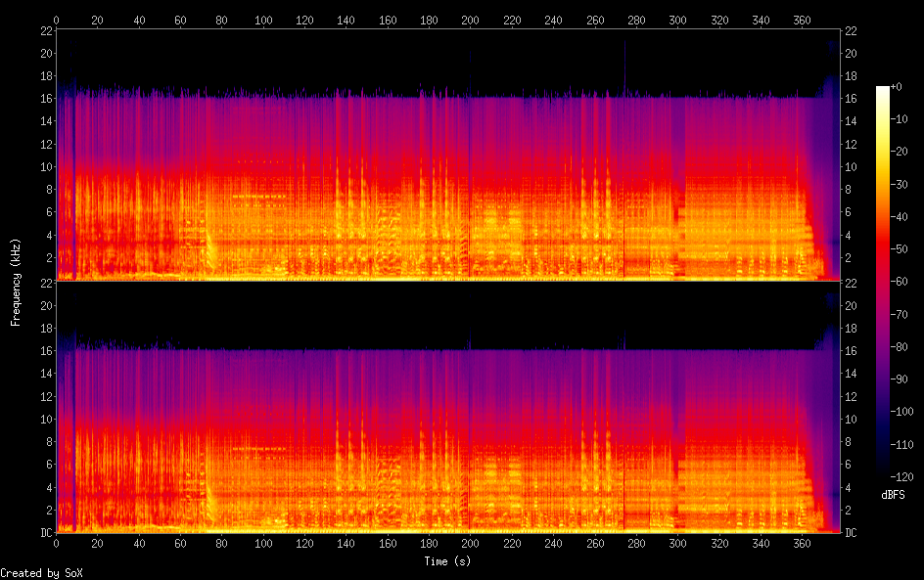Click the center of the upper channel spectrogram
The width and height of the screenshot is (924, 580).
[449, 156]
